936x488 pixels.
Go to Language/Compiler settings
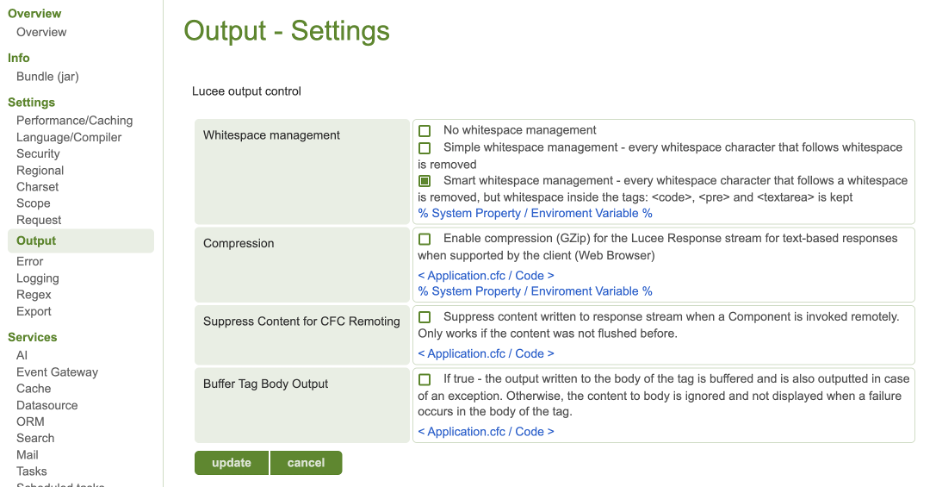click(x=68, y=137)
